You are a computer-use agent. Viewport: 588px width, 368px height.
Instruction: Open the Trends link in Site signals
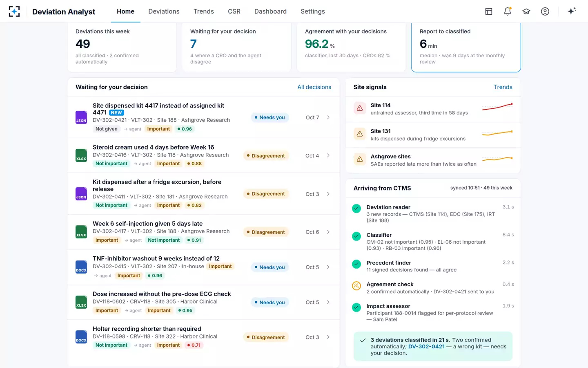[503, 87]
